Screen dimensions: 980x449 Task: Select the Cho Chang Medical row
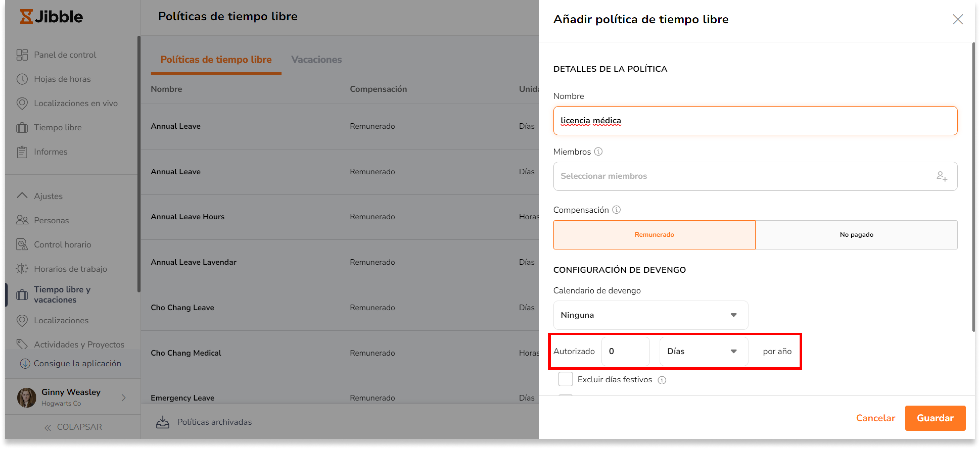click(x=339, y=353)
